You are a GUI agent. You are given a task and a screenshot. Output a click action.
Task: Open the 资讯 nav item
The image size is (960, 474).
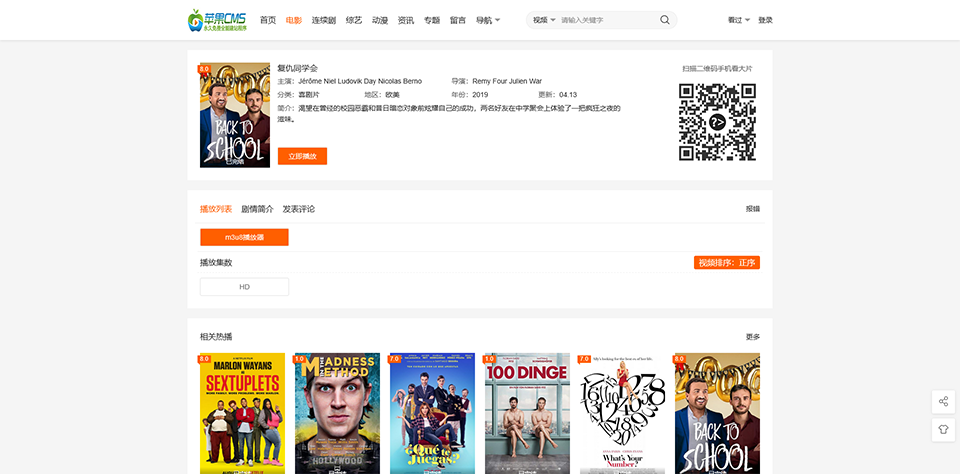[x=405, y=20]
